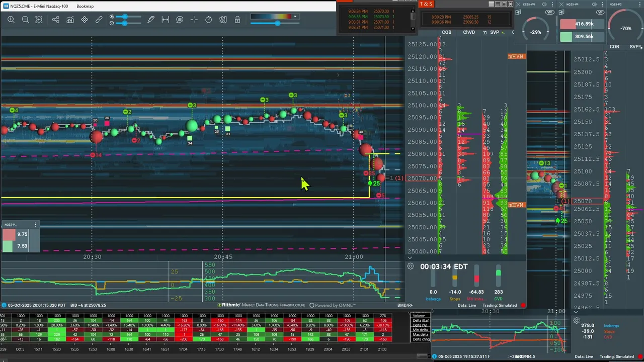Click the COB header in the right chart
644x362 pixels.
point(614,47)
